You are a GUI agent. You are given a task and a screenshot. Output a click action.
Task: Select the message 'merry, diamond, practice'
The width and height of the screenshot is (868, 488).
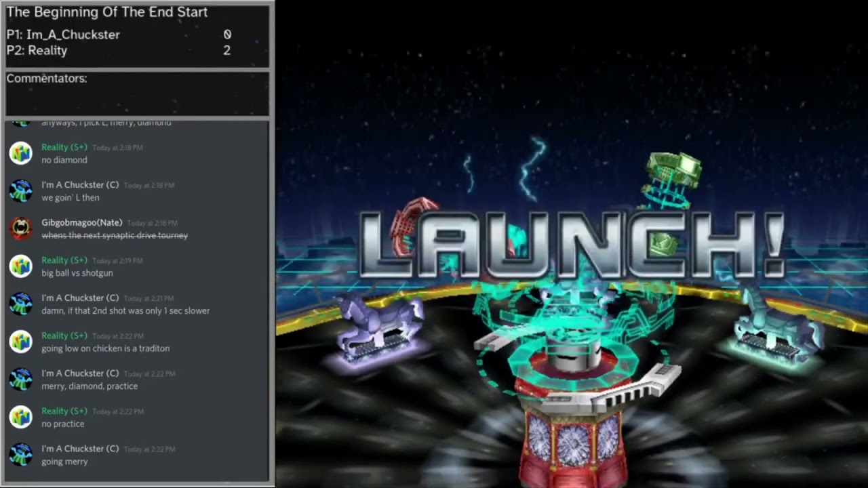(90, 386)
